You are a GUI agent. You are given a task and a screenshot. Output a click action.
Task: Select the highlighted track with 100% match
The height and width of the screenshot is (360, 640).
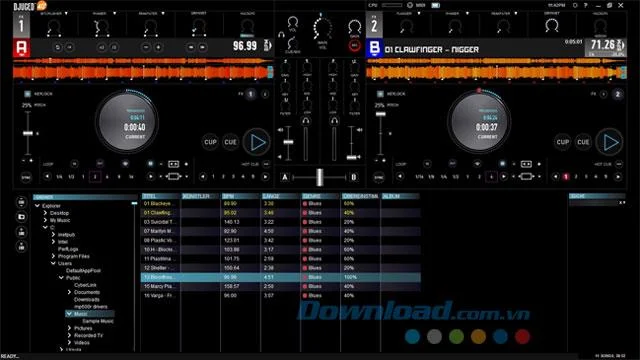[x=281, y=277]
